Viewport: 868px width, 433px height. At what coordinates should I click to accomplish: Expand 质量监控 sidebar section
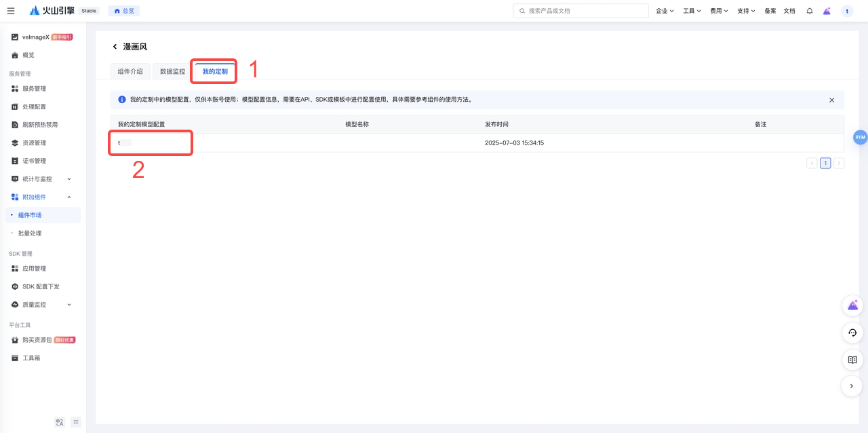(42, 305)
